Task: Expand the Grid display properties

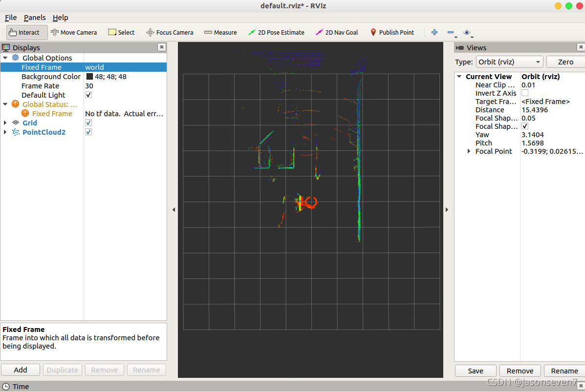Action: tap(5, 123)
